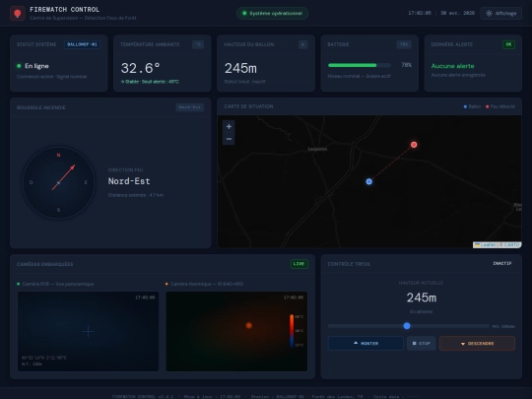Image resolution: width=532 pixels, height=399 pixels.
Task: Click the green En ligne status dot
Action: 19,66
